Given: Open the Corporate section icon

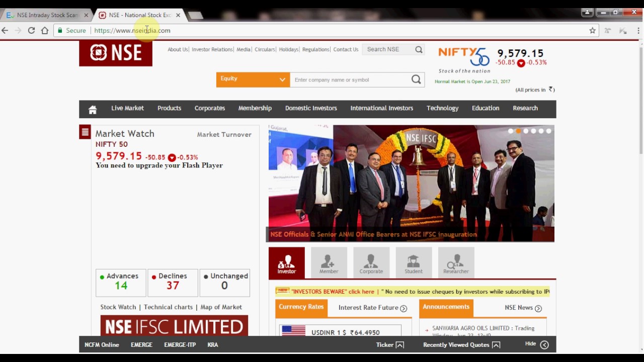Looking at the screenshot, I should tap(371, 262).
